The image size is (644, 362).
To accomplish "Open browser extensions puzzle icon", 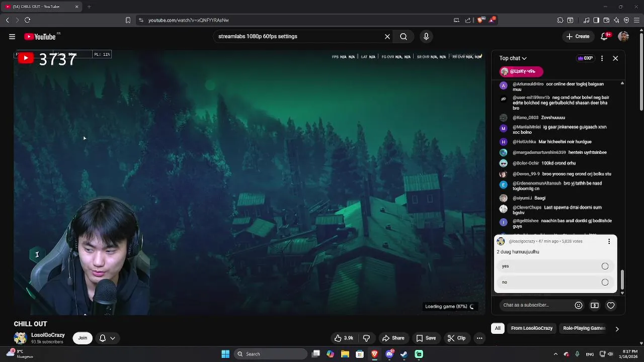I will [560, 20].
